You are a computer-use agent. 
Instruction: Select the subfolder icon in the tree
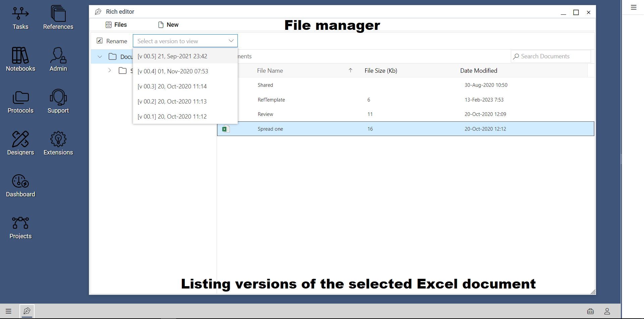click(x=123, y=71)
